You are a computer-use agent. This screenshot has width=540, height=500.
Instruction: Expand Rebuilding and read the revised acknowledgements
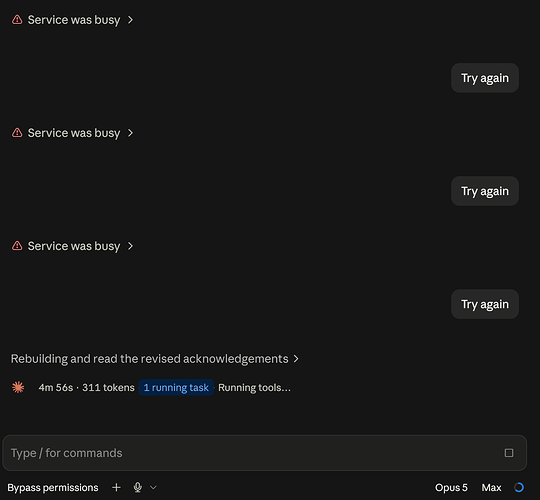click(155, 359)
